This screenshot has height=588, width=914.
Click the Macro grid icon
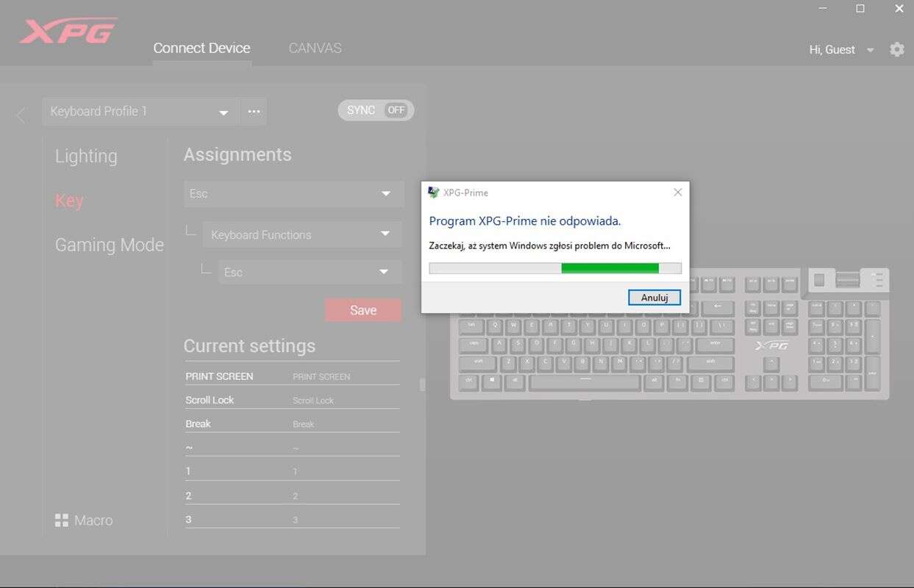62,520
